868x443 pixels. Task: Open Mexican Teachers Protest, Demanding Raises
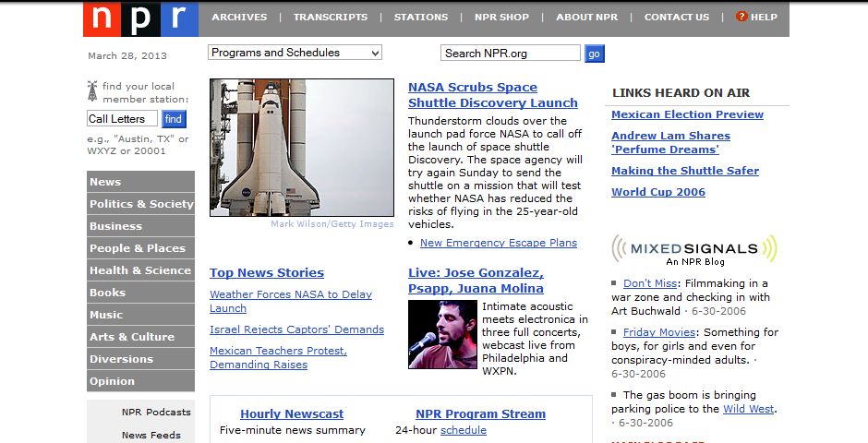279,357
